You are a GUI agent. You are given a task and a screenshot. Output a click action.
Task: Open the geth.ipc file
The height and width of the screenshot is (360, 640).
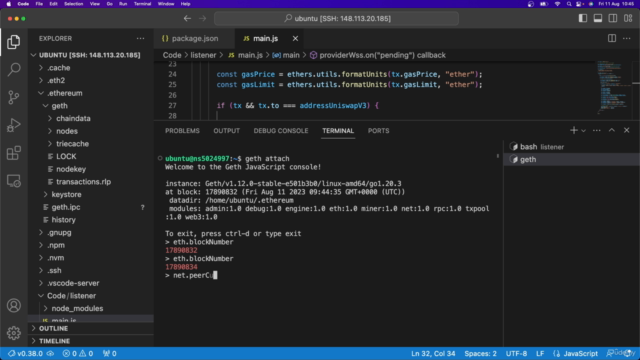[90, 207]
